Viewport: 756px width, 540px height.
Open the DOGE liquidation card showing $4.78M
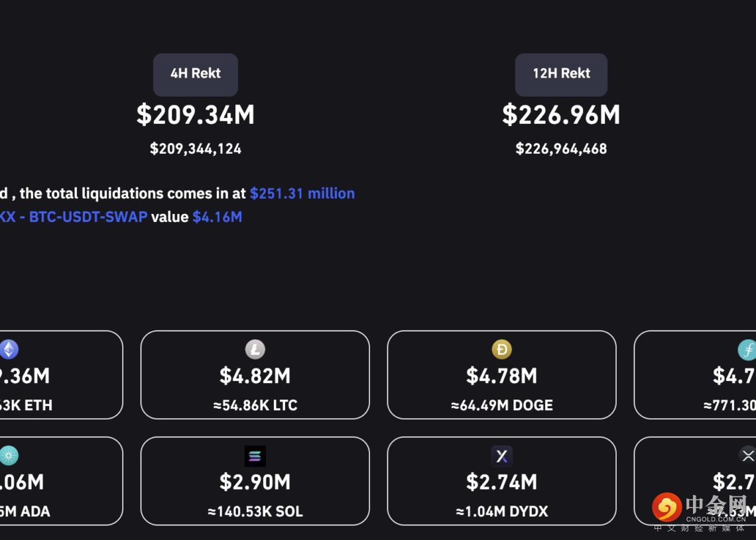tap(502, 376)
